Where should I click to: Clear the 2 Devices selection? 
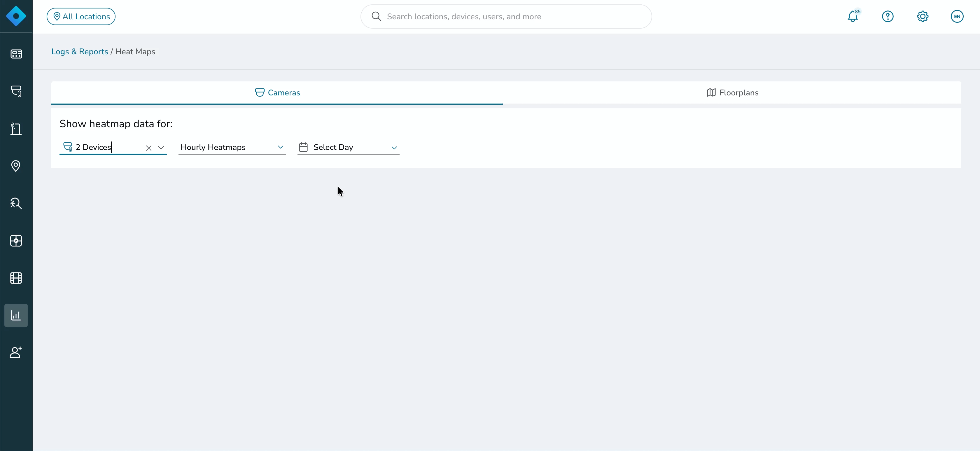149,148
